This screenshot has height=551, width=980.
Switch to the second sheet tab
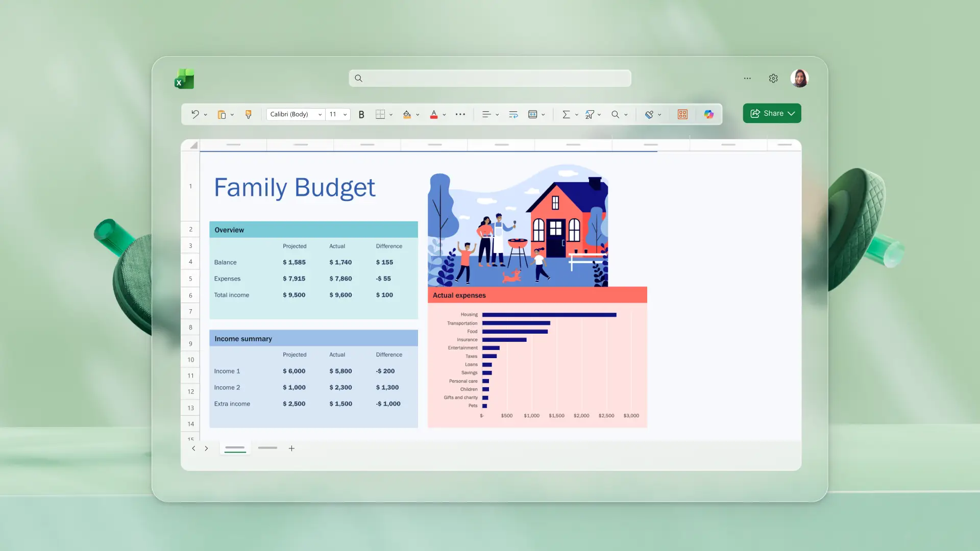(267, 448)
